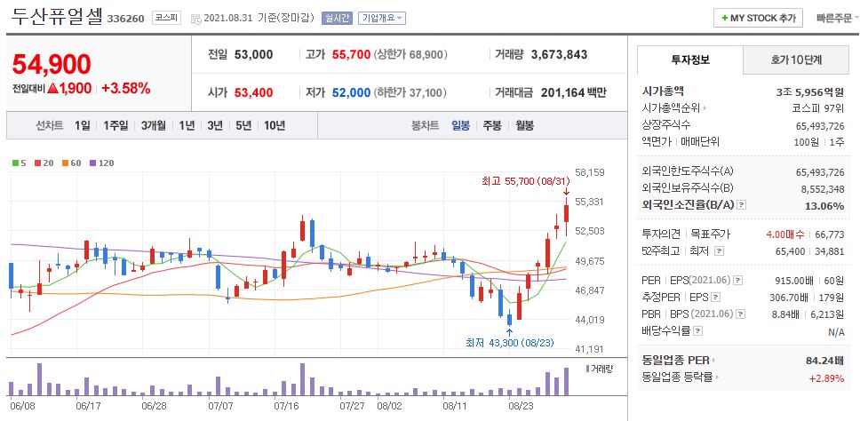
Task: Click the 07/16 date on chart axis
Action: 286,406
